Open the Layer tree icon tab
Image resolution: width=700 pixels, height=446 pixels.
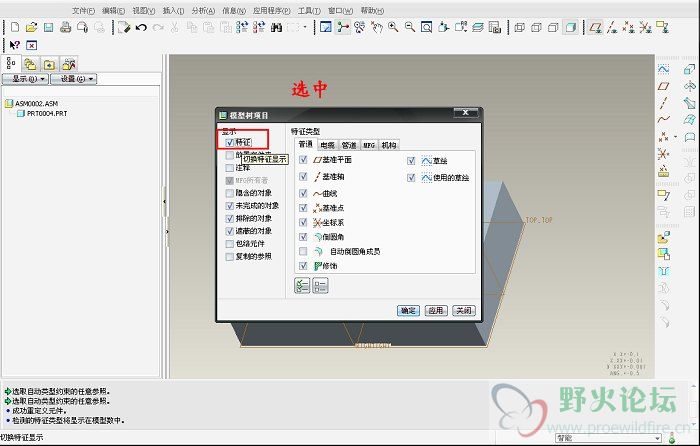[x=30, y=64]
